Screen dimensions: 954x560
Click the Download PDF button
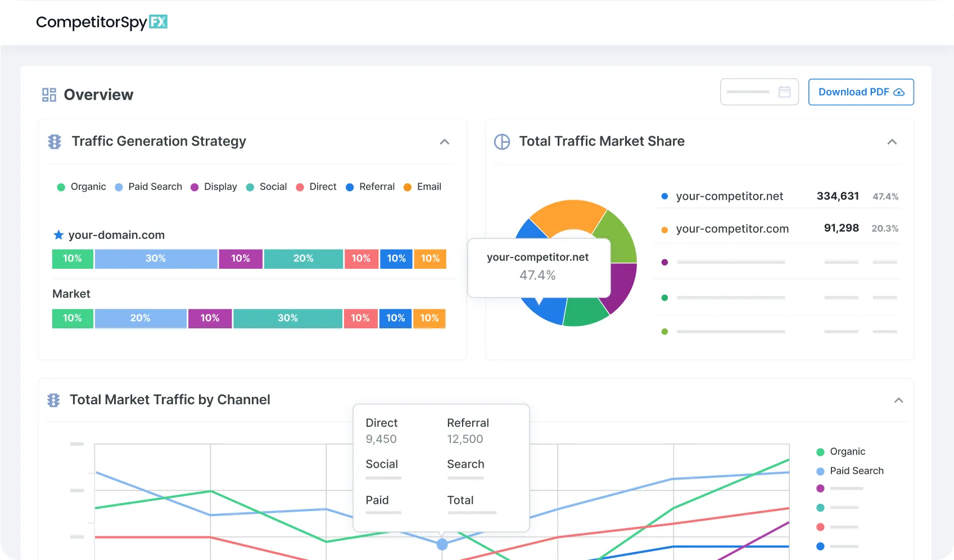tap(861, 92)
